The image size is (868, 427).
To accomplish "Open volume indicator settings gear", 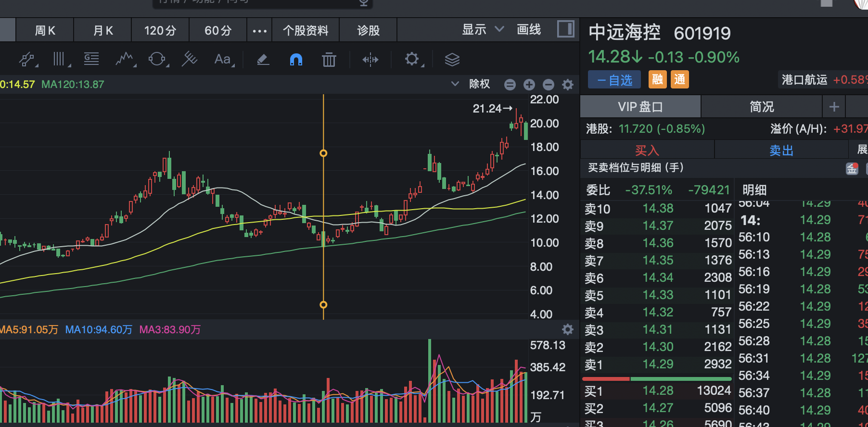I will click(568, 329).
